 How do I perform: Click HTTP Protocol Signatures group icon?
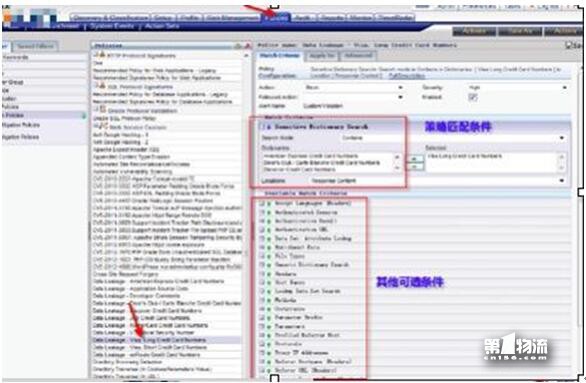101,55
